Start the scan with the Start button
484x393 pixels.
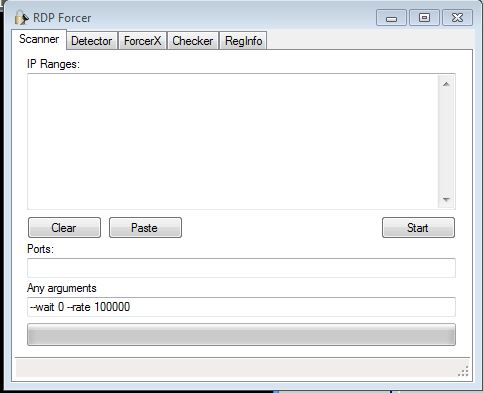[x=418, y=228]
